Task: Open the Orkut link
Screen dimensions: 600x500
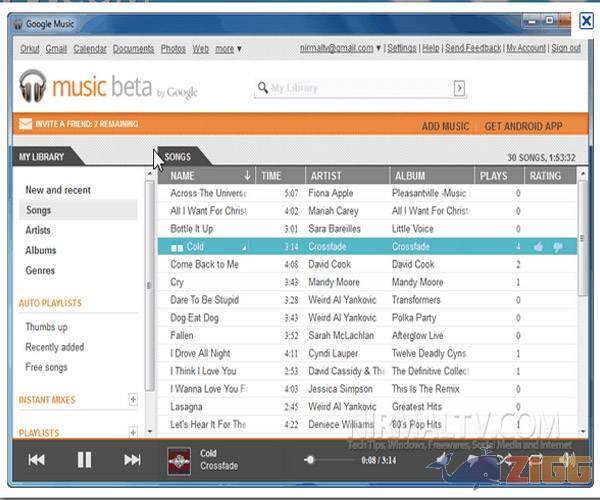Action: click(x=29, y=49)
